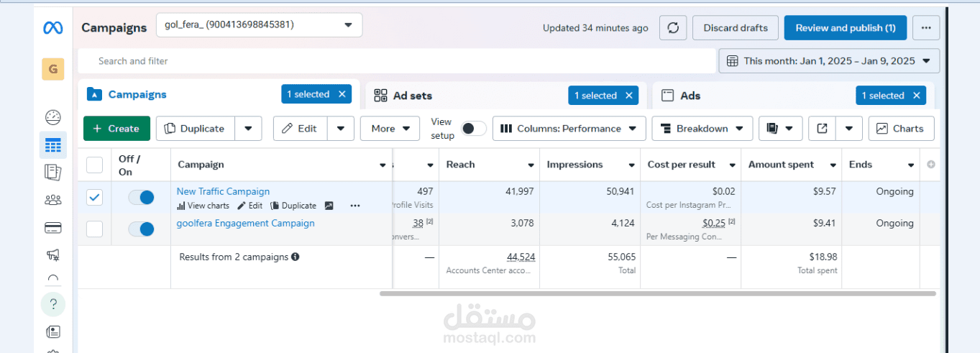Image resolution: width=980 pixels, height=353 pixels.
Task: Open the New Traffic Campaign link
Action: pyautogui.click(x=223, y=191)
